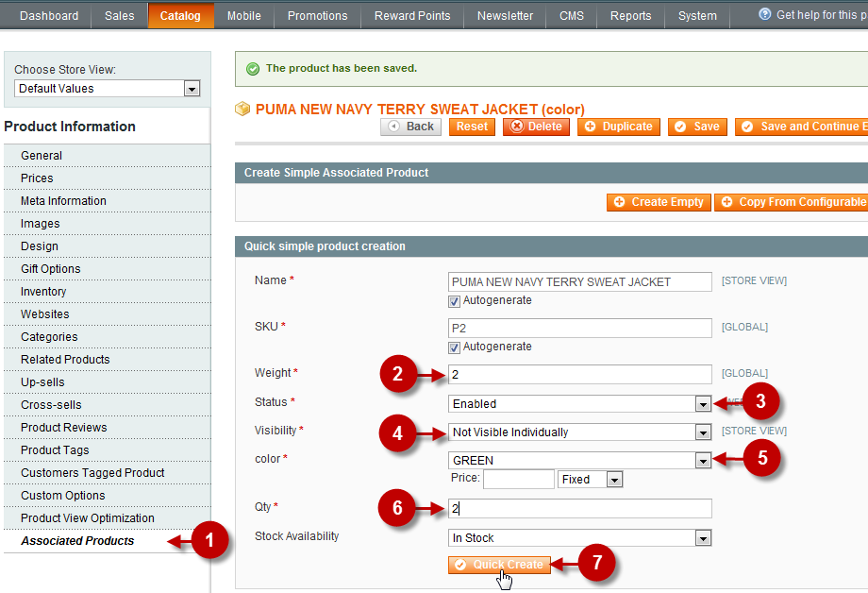The height and width of the screenshot is (593, 868).
Task: Click the Quick Create button
Action: (499, 565)
